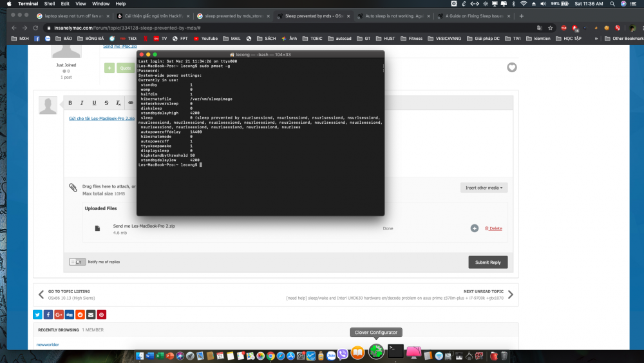Open the SÁCH bookmarks folder
The image size is (644, 363).
click(x=267, y=39)
